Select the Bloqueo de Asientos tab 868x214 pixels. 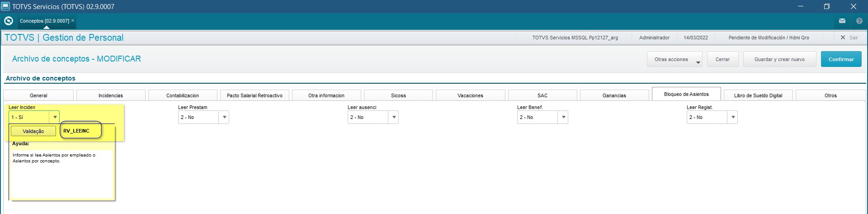coord(686,94)
